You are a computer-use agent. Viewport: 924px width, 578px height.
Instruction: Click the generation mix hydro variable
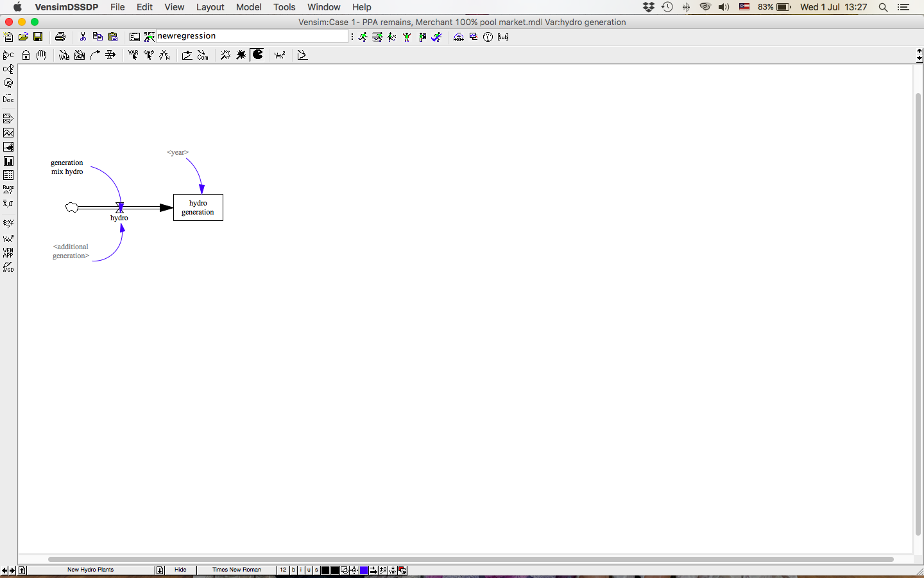coord(67,167)
